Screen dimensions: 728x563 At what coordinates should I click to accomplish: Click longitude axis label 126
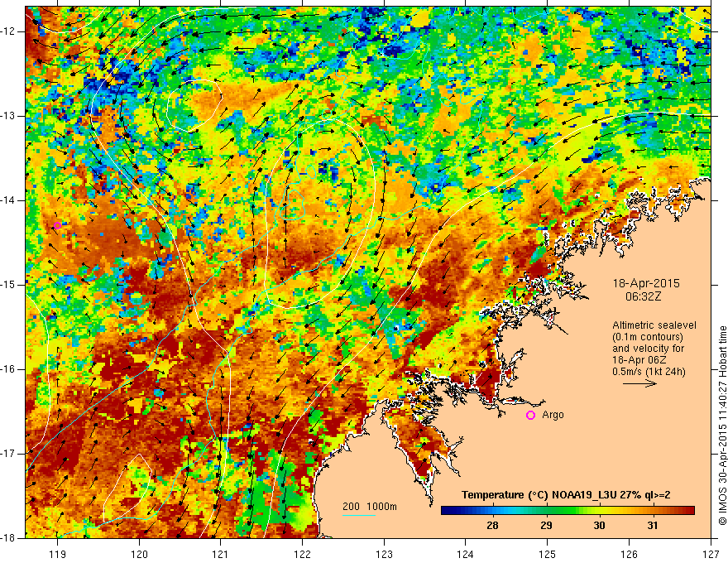[x=629, y=554]
